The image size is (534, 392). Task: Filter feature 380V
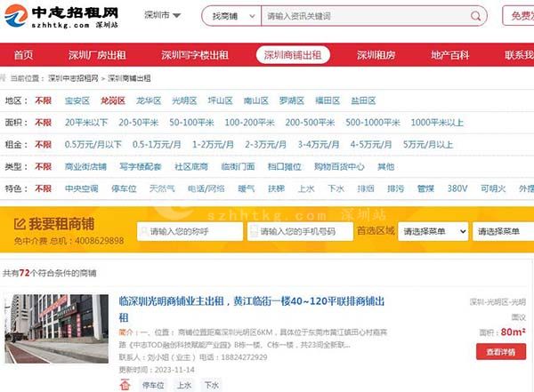coord(457,188)
